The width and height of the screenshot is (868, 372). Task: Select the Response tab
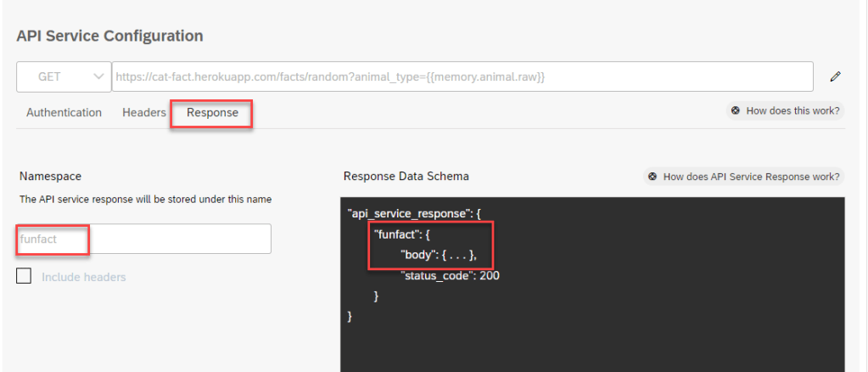tap(212, 112)
